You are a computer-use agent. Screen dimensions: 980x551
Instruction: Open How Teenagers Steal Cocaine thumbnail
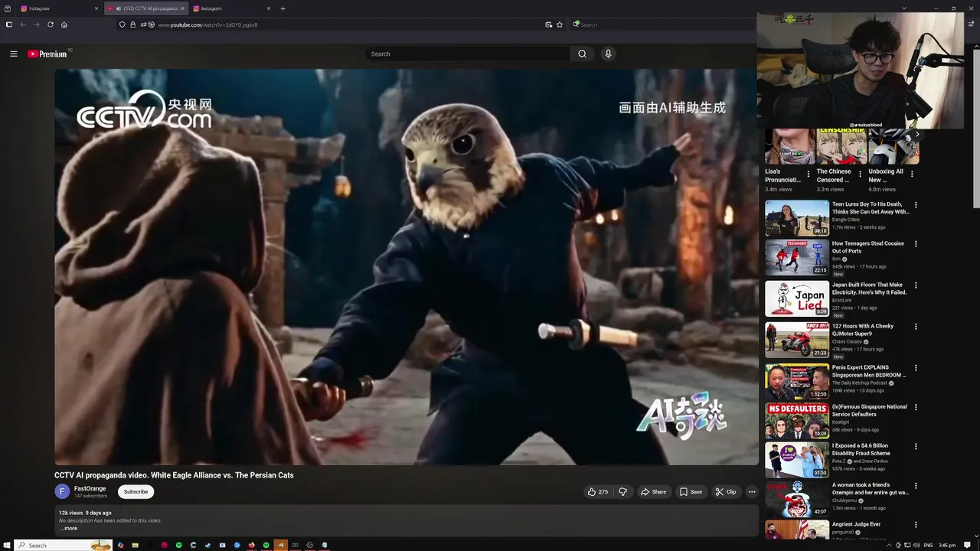(x=796, y=257)
